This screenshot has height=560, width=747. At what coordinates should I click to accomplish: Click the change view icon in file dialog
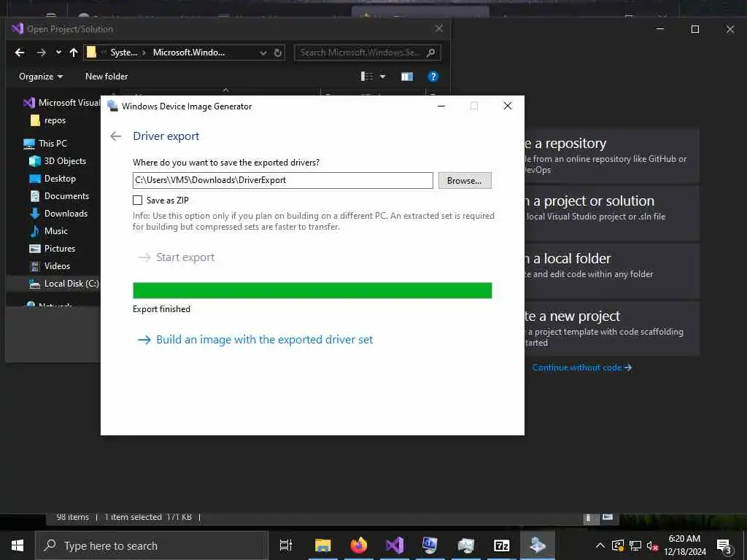point(367,77)
